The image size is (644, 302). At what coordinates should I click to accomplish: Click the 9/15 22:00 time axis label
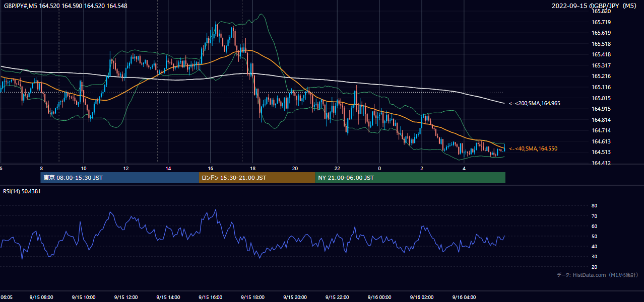click(x=338, y=297)
